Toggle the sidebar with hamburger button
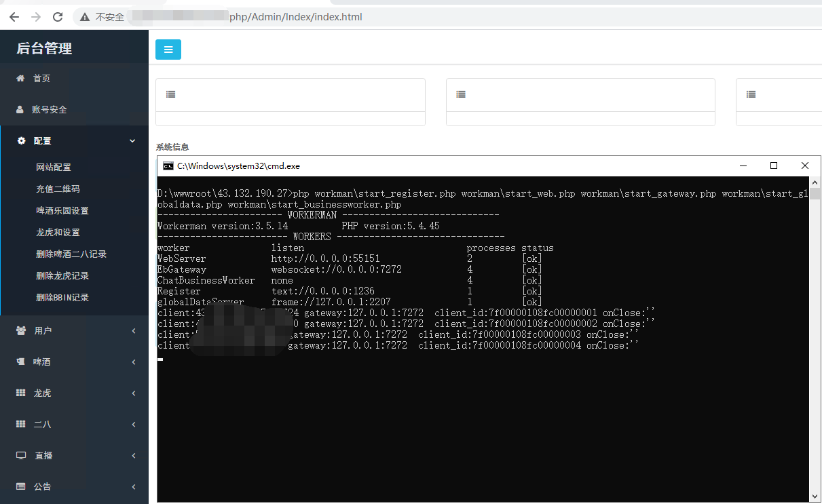This screenshot has width=822, height=504. coord(168,50)
